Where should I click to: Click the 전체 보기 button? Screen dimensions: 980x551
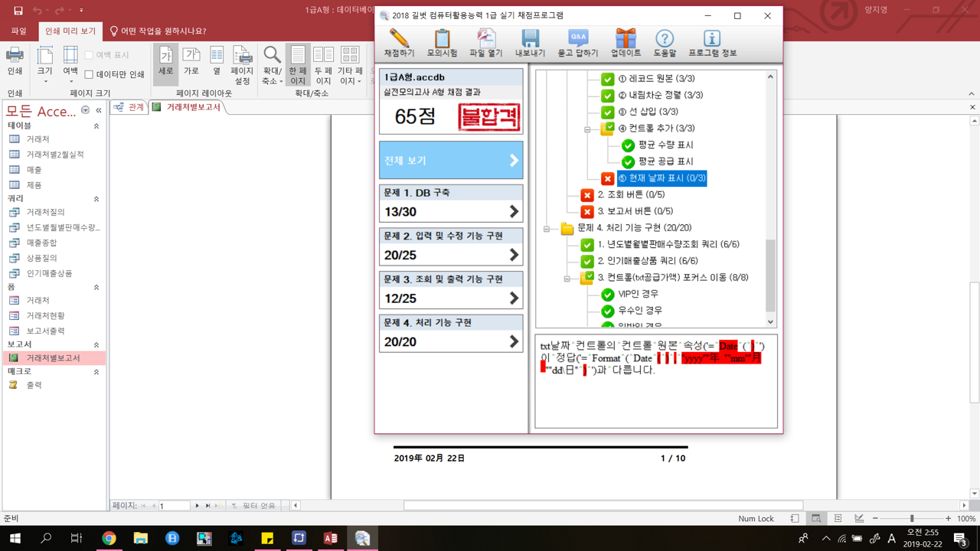pyautogui.click(x=451, y=161)
